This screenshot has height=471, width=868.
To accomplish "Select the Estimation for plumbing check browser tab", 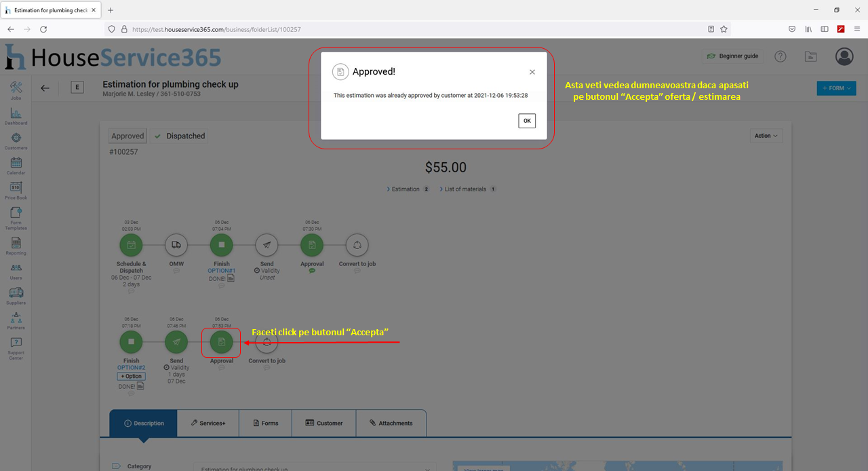I will 51,10.
